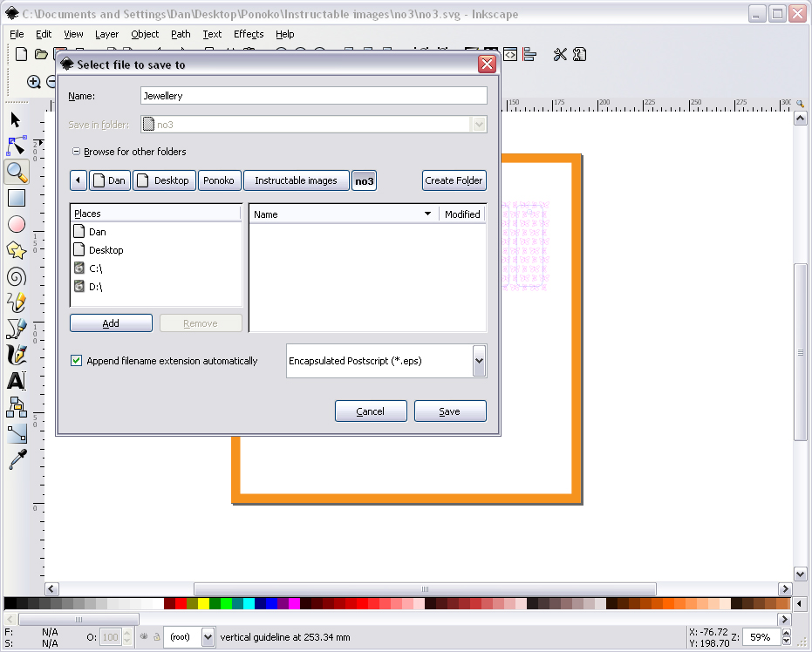Click the Name column sort arrow
Screen dimensions: 812x652
point(427,214)
